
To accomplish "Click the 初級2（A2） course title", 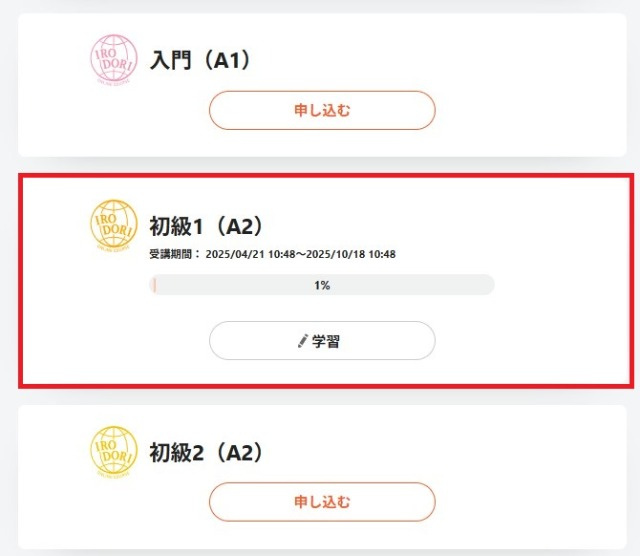I will point(206,453).
